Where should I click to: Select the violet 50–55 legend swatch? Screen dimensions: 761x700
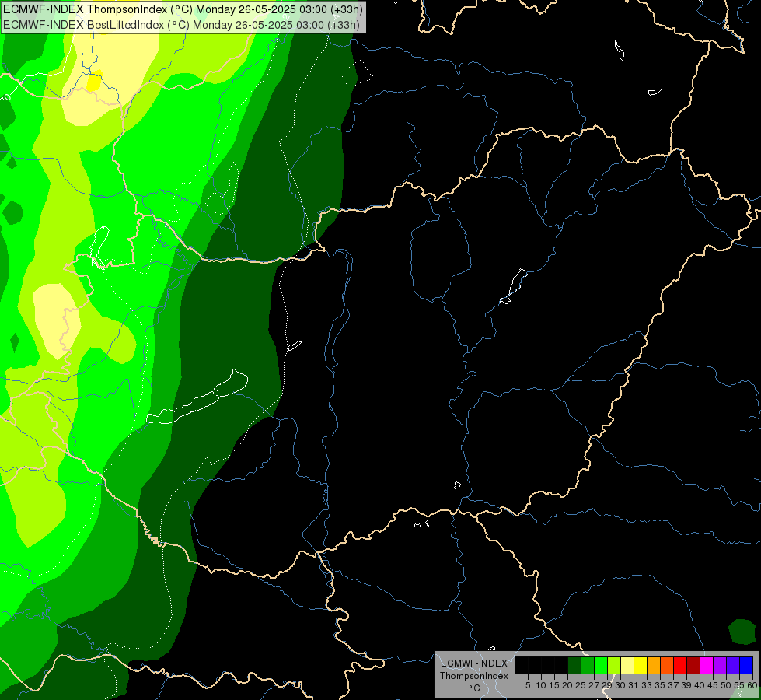(x=733, y=666)
